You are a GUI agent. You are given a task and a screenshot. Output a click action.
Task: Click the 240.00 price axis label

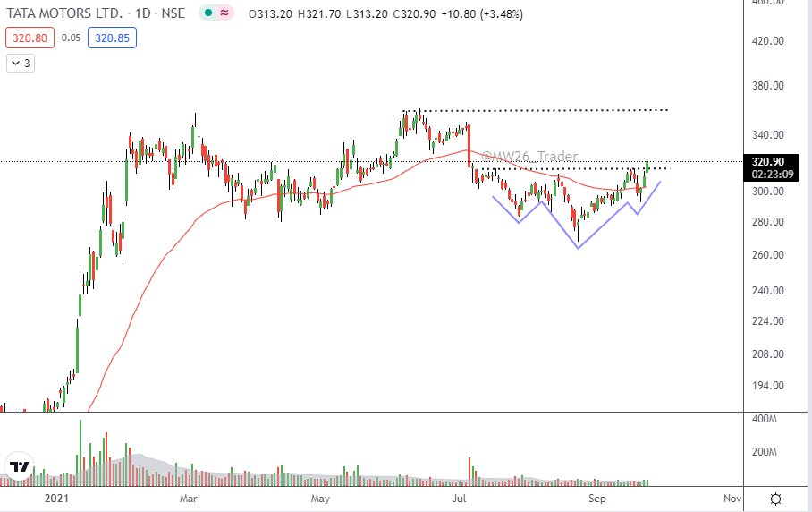pos(768,291)
